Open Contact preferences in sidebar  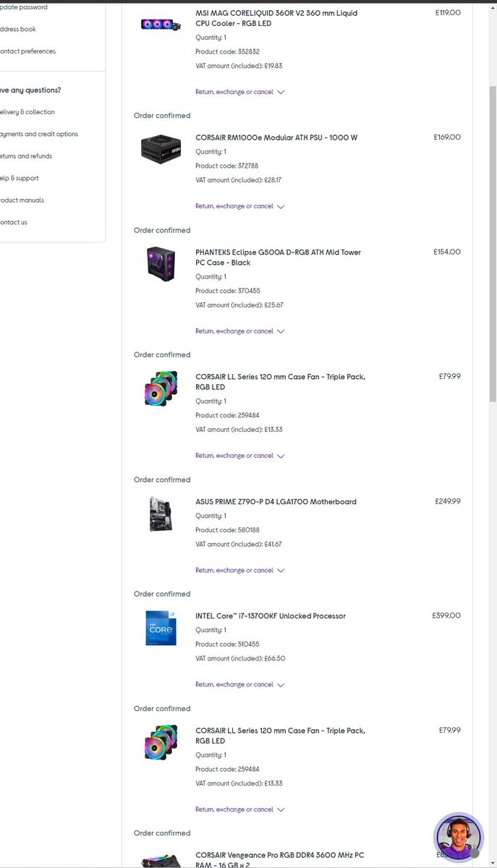pos(27,51)
